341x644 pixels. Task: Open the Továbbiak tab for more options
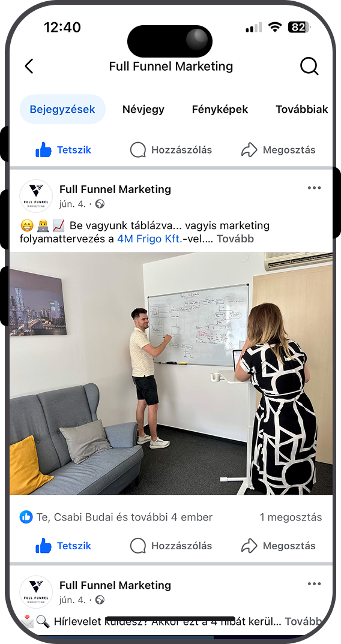tap(301, 109)
